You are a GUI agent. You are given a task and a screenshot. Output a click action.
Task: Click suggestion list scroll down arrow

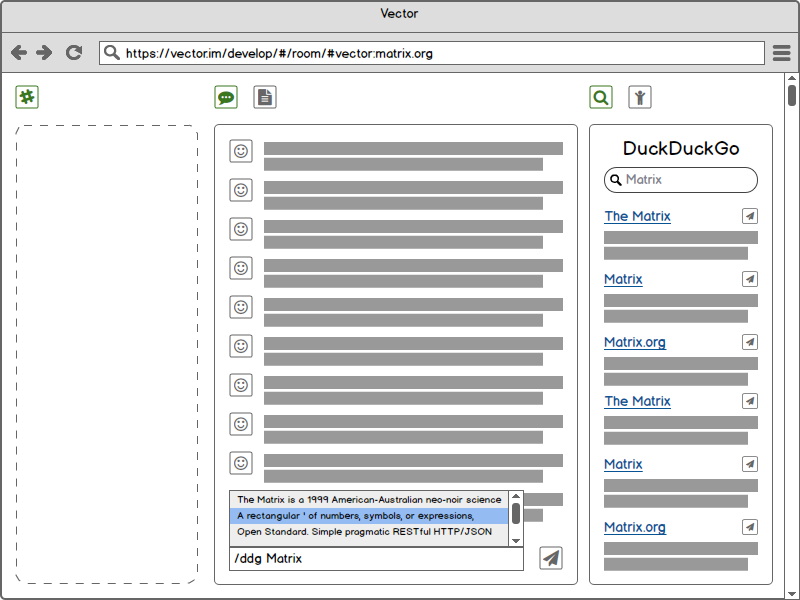[516, 541]
